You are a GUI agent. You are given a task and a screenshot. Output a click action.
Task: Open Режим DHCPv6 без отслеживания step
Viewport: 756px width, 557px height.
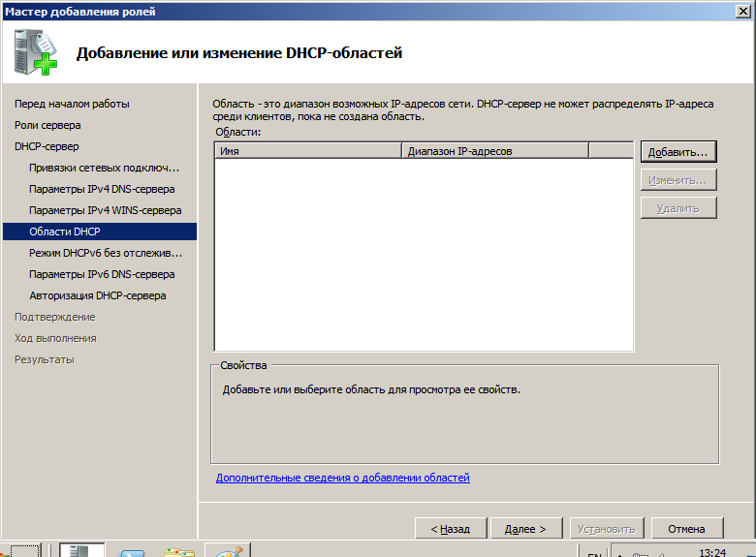coord(106,253)
